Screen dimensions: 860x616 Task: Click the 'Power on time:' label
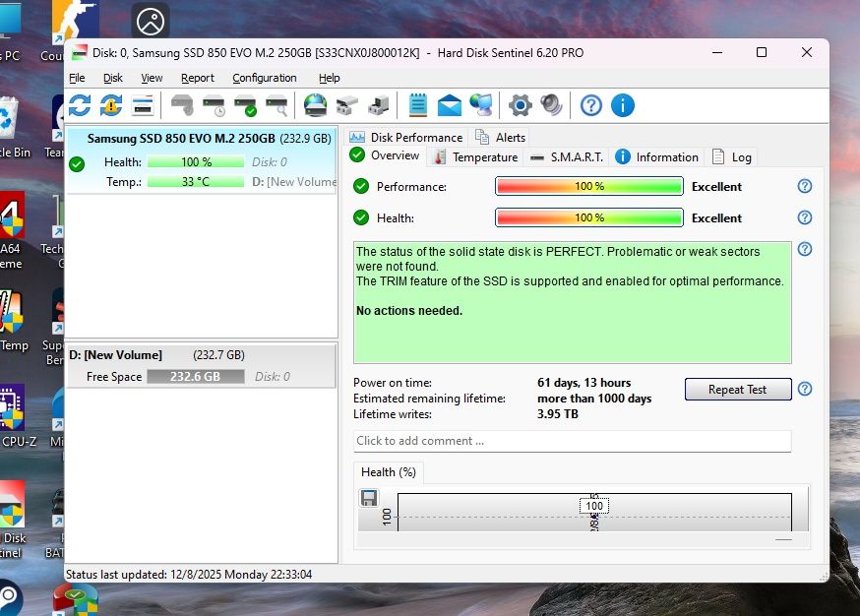393,383
